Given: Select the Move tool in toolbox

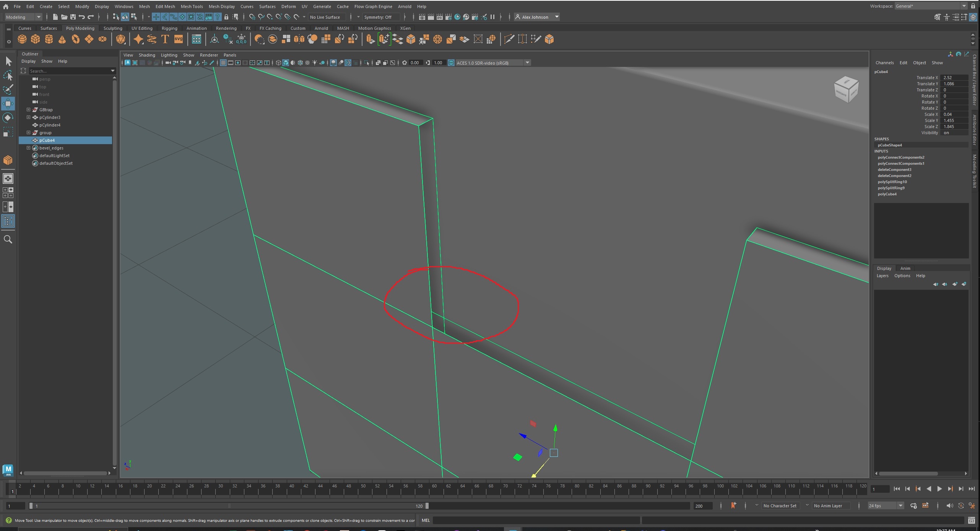Looking at the screenshot, I should click(8, 104).
